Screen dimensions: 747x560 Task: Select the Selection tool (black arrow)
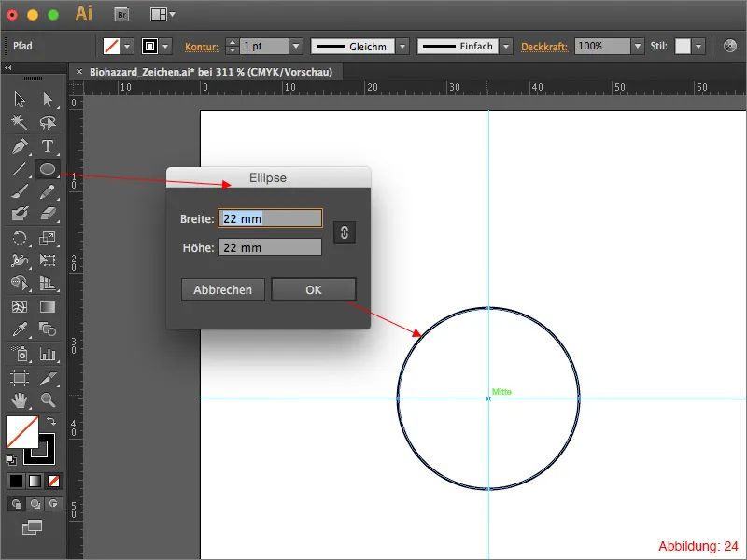pos(20,100)
